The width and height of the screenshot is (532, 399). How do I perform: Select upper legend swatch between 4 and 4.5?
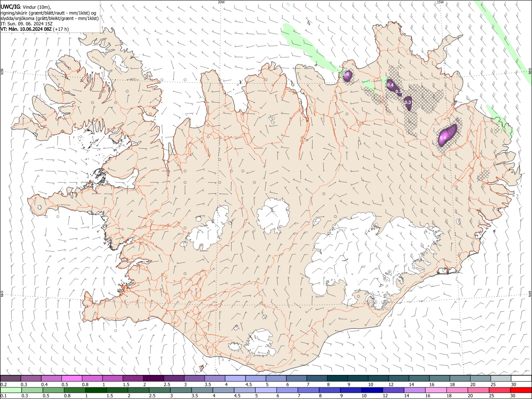(x=235, y=378)
